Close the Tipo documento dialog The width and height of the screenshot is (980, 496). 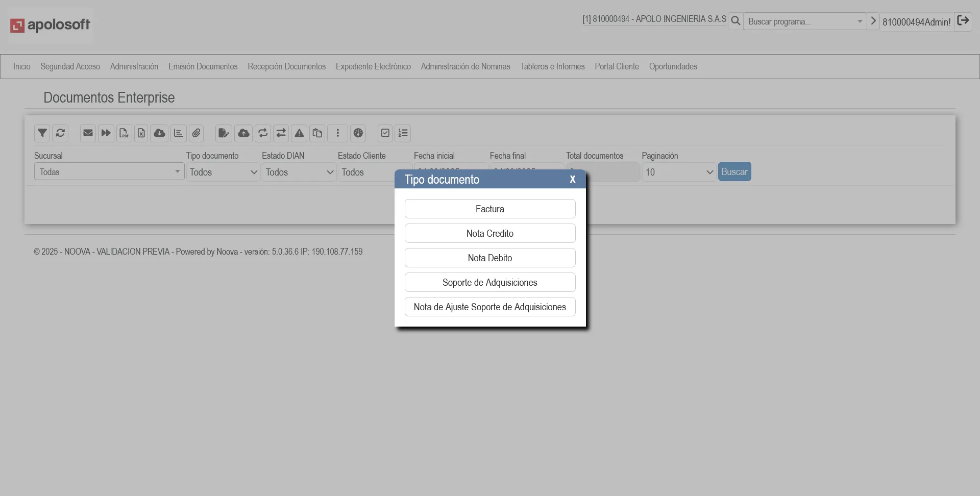(x=572, y=179)
